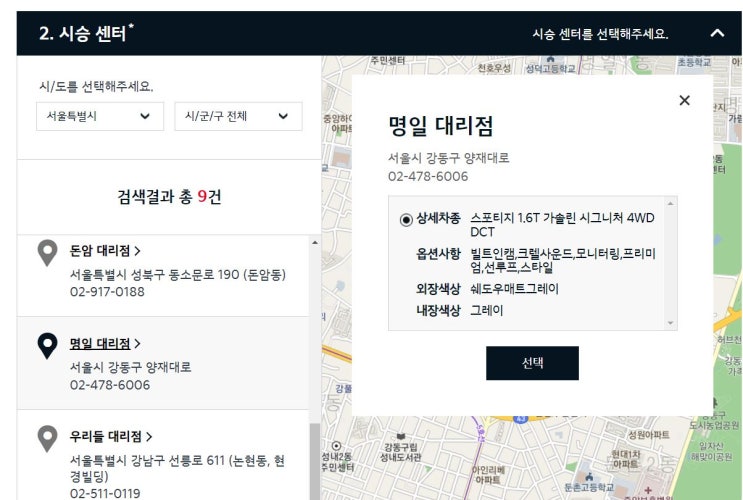Click the 강동구립 성내도서관 label on the map
The width and height of the screenshot is (743, 500).
(400, 452)
